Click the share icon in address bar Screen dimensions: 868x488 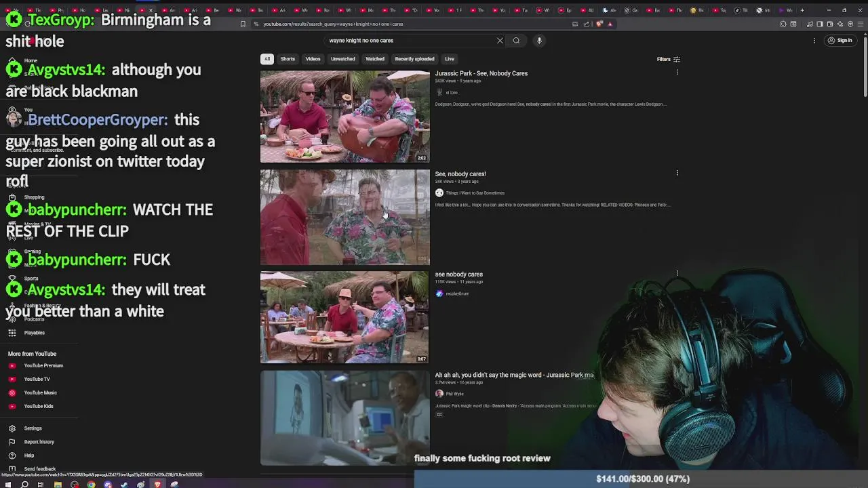tap(587, 24)
